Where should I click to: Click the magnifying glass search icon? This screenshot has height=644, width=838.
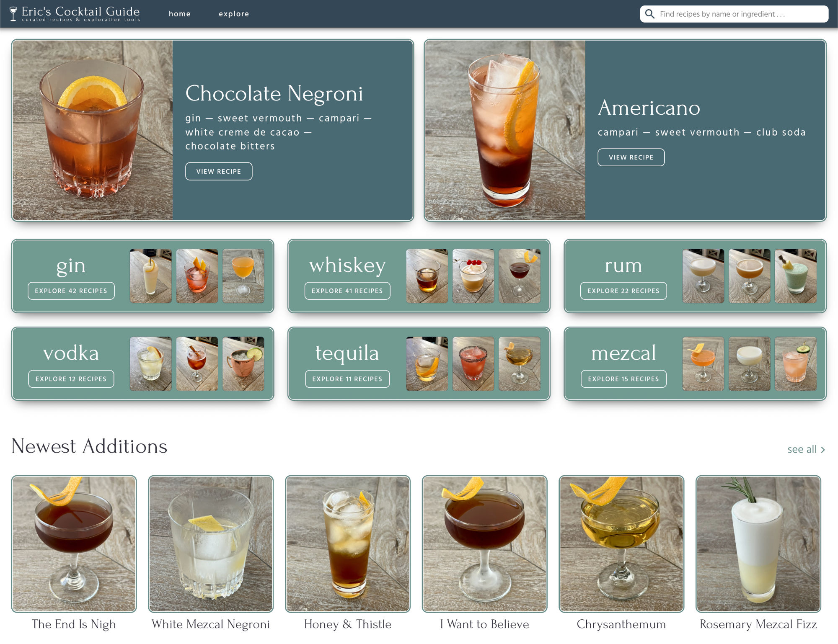pyautogui.click(x=650, y=14)
